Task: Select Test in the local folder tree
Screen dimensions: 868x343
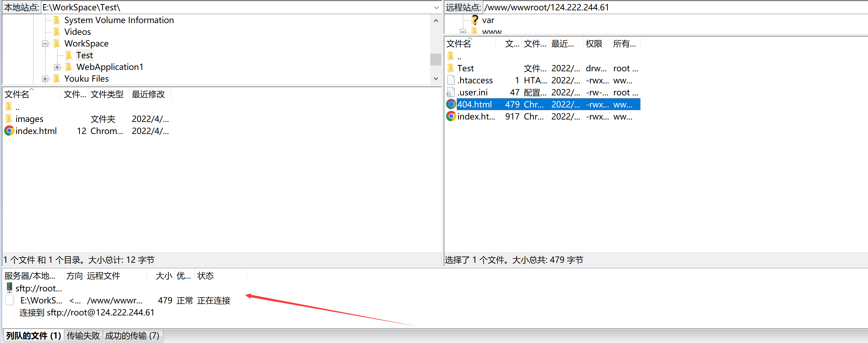Action: tap(84, 55)
